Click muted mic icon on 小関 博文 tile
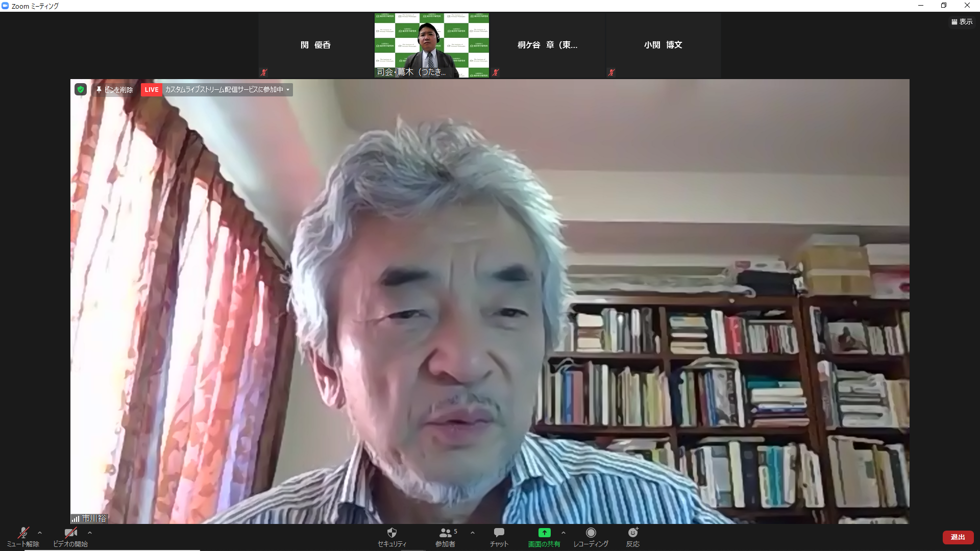 click(611, 72)
